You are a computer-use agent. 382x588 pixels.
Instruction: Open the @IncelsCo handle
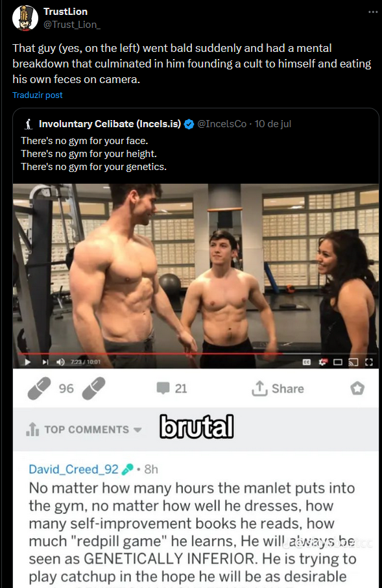point(222,124)
